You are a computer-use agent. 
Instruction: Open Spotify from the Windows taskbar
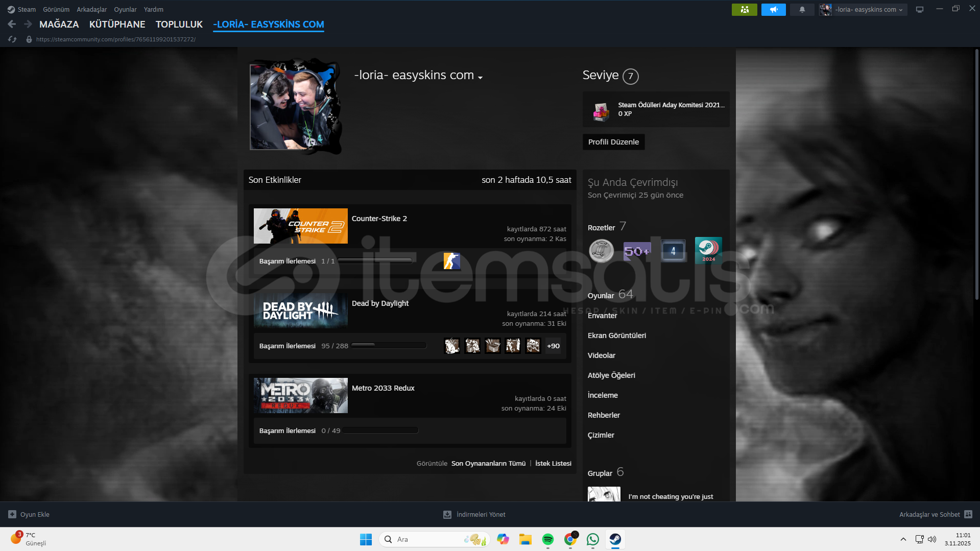547,539
